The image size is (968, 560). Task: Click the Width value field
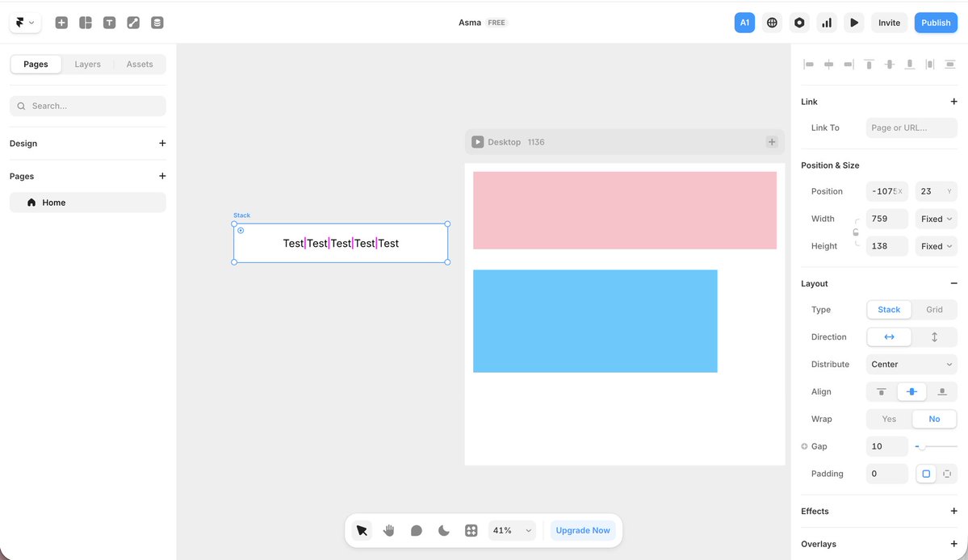click(887, 219)
